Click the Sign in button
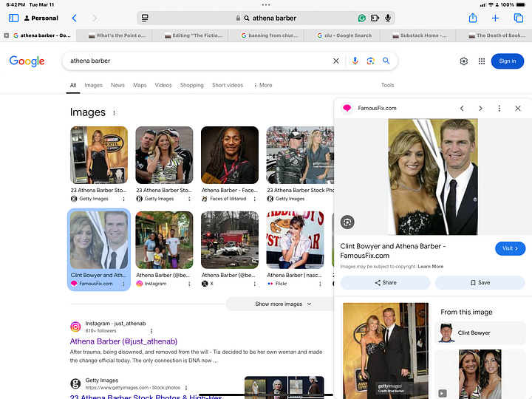The image size is (532, 399). click(x=507, y=61)
